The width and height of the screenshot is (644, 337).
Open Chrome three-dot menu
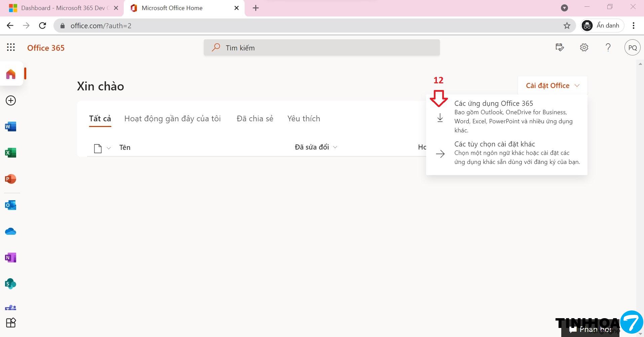[634, 26]
